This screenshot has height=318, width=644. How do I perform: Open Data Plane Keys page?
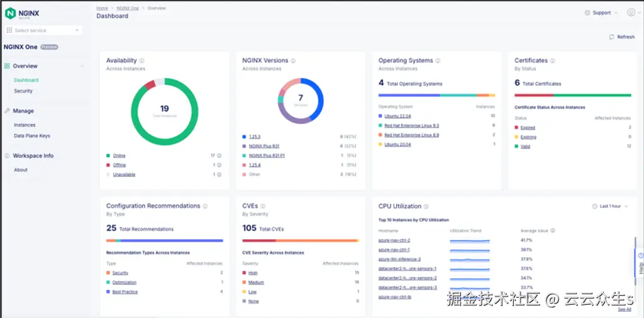[32, 136]
